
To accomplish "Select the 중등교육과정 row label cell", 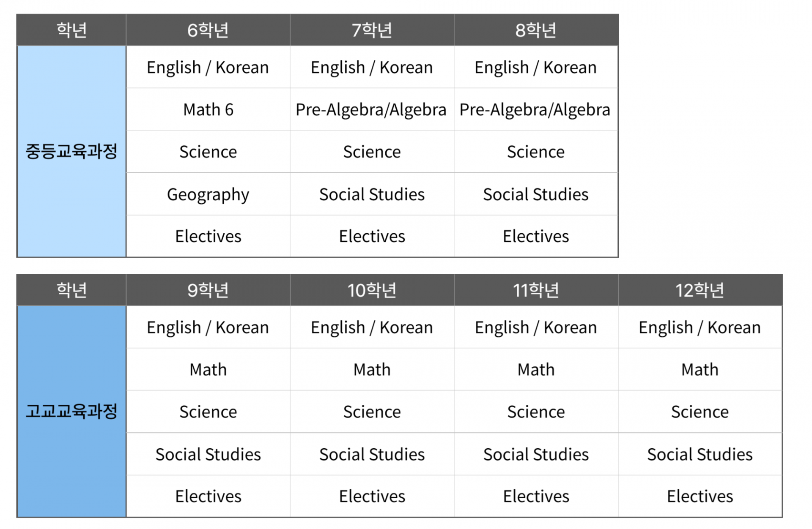I will click(x=71, y=151).
